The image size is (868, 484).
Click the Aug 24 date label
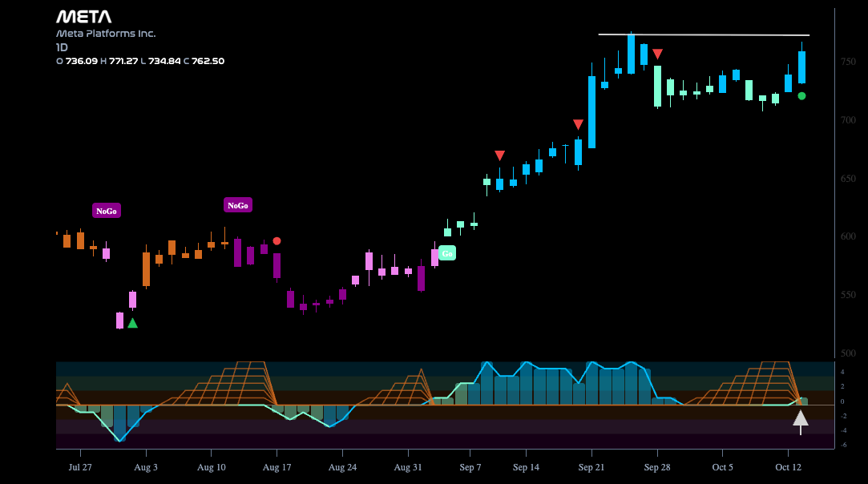[343, 467]
